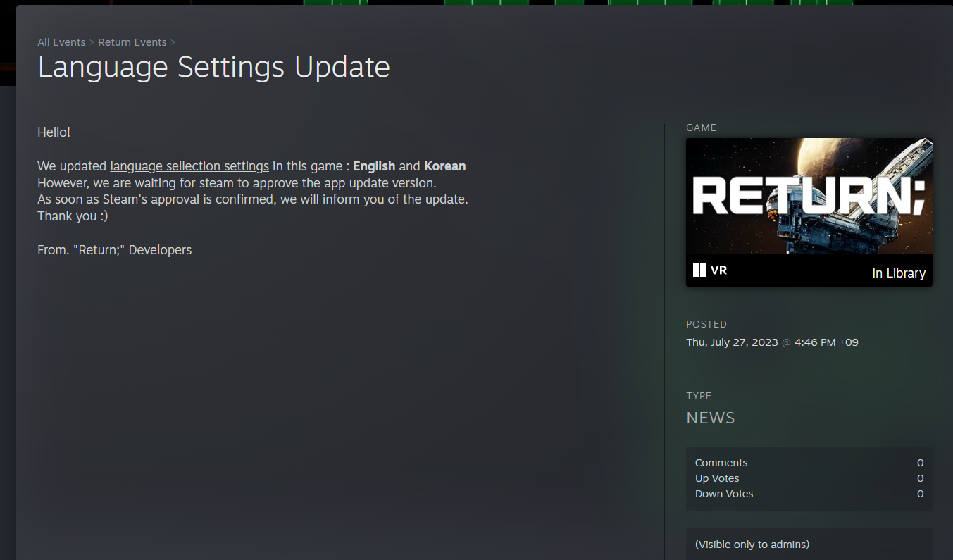The height and width of the screenshot is (560, 953).
Task: Click the From. "Return;" Developers signature
Action: [x=114, y=250]
